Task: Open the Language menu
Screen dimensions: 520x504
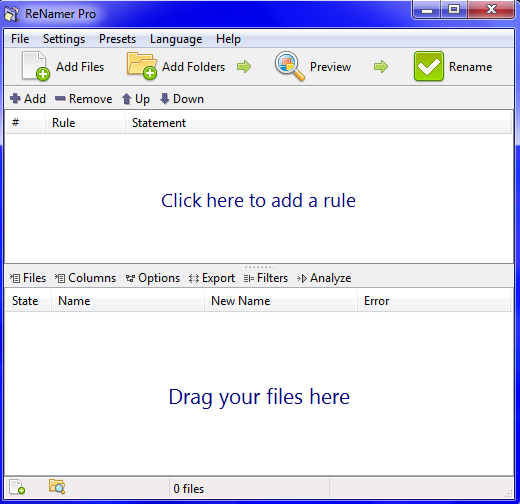Action: [176, 39]
